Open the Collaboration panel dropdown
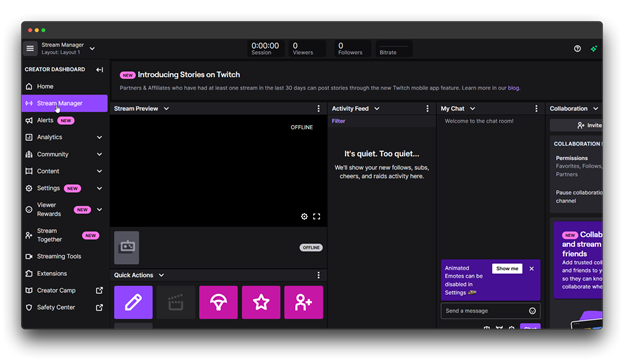Viewport: 624px width, 361px height. [595, 109]
